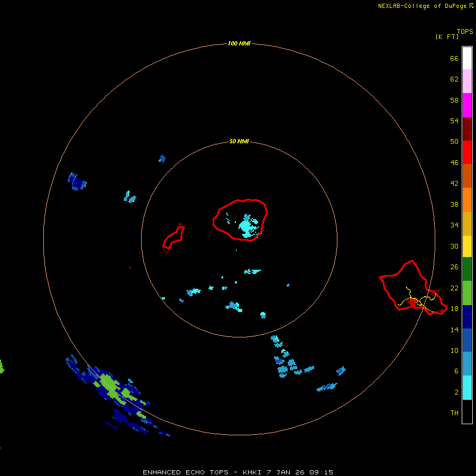The width and height of the screenshot is (476, 476).
Task: Click the "46" legend value
Action: coord(454,162)
